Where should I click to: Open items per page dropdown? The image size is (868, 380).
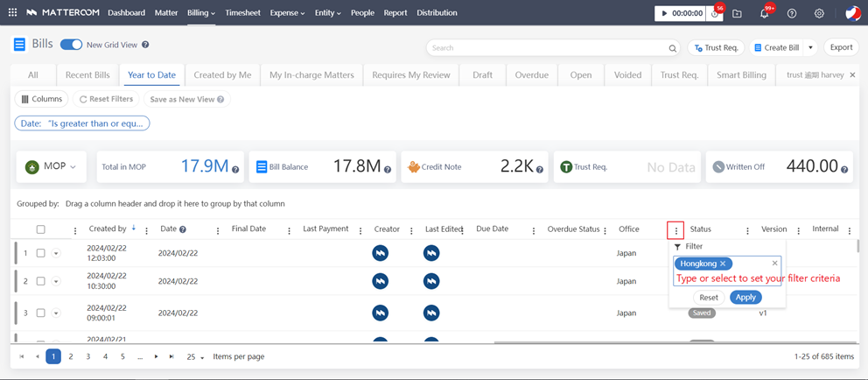(196, 357)
